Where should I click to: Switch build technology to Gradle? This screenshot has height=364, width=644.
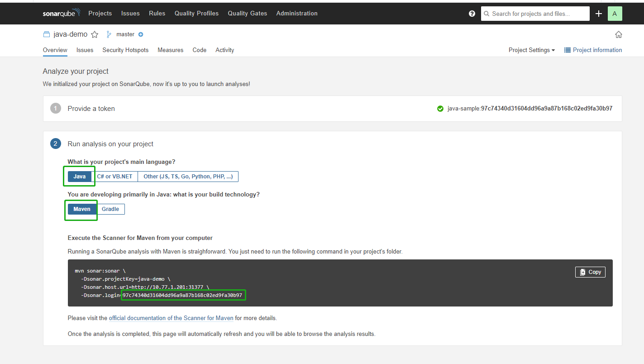click(111, 209)
